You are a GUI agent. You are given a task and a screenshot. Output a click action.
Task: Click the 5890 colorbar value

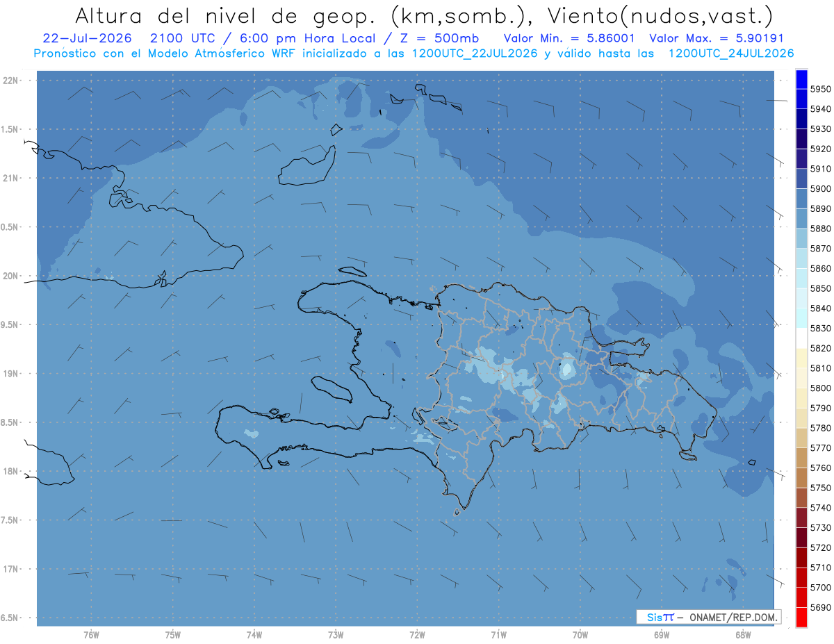pyautogui.click(x=821, y=208)
